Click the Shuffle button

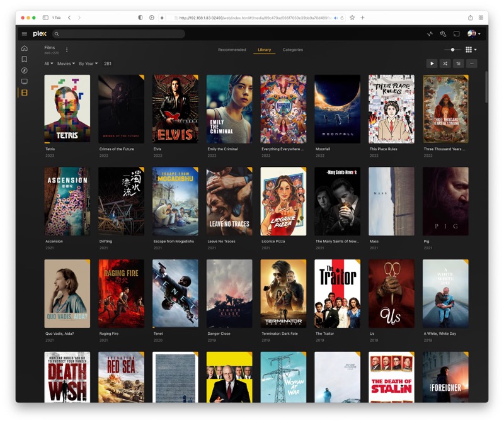445,64
